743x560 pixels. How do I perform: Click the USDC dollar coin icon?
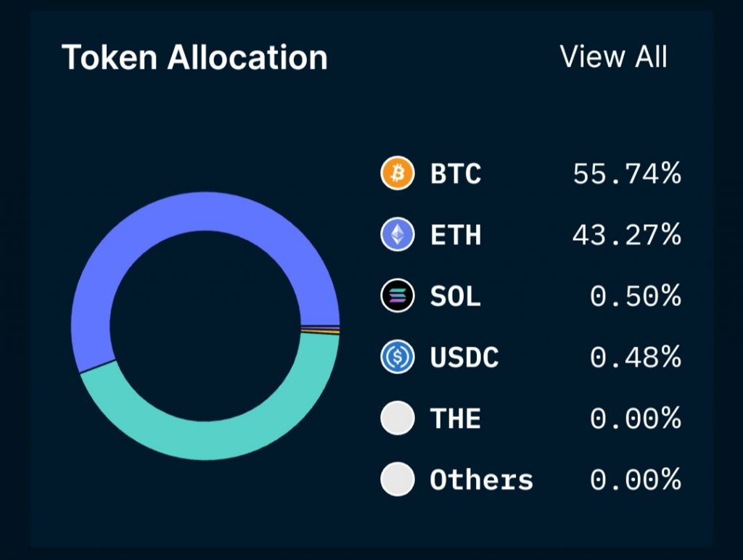coord(398,357)
